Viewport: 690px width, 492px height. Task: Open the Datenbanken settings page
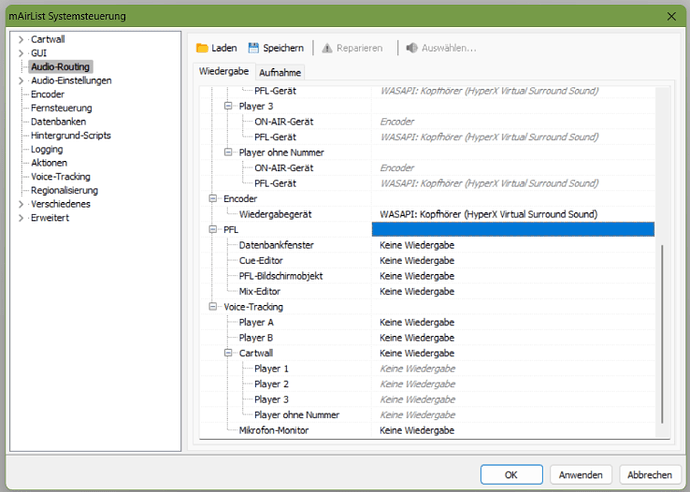tap(58, 121)
